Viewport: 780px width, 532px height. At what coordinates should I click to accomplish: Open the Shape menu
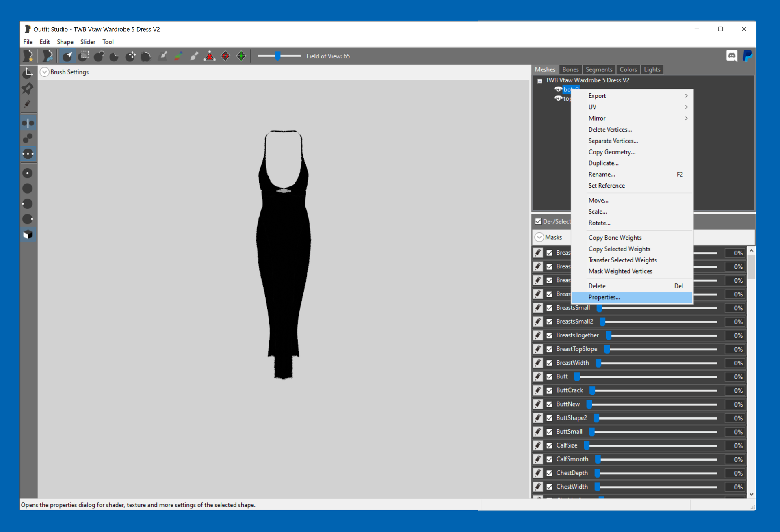65,42
